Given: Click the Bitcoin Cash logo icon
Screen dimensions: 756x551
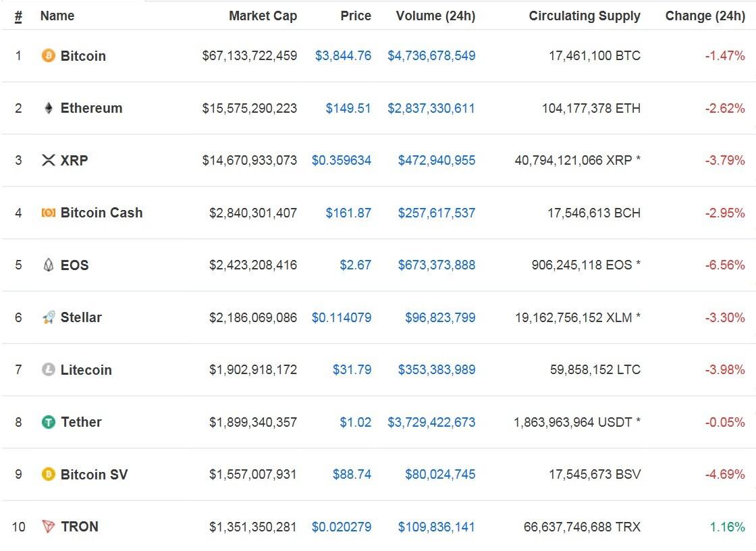Looking at the screenshot, I should pos(48,213).
